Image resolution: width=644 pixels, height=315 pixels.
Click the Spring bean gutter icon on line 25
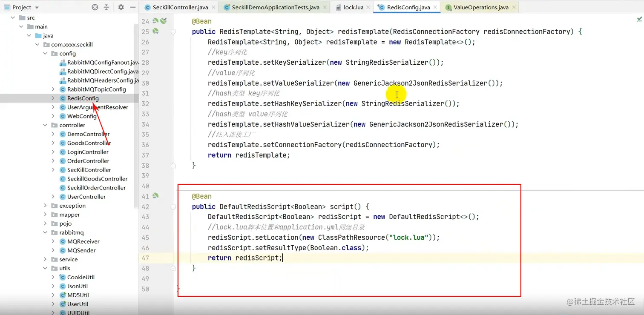click(155, 31)
